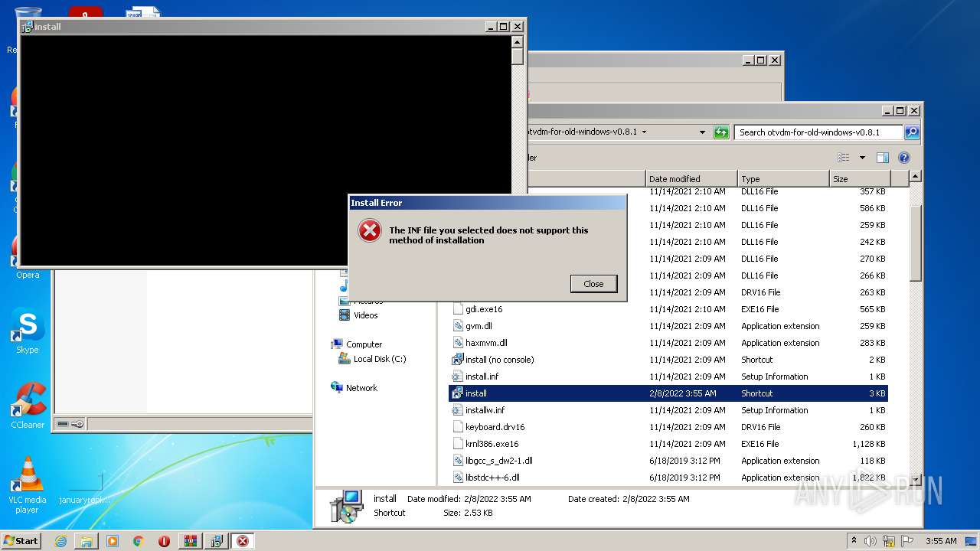This screenshot has width=980, height=551.
Task: Select the gdi.exe16 file
Action: coord(484,309)
